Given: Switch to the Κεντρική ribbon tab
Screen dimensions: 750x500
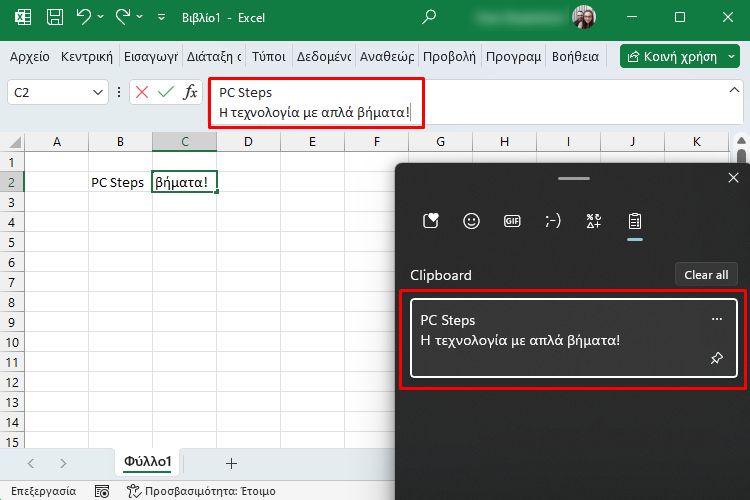Looking at the screenshot, I should (x=87, y=57).
